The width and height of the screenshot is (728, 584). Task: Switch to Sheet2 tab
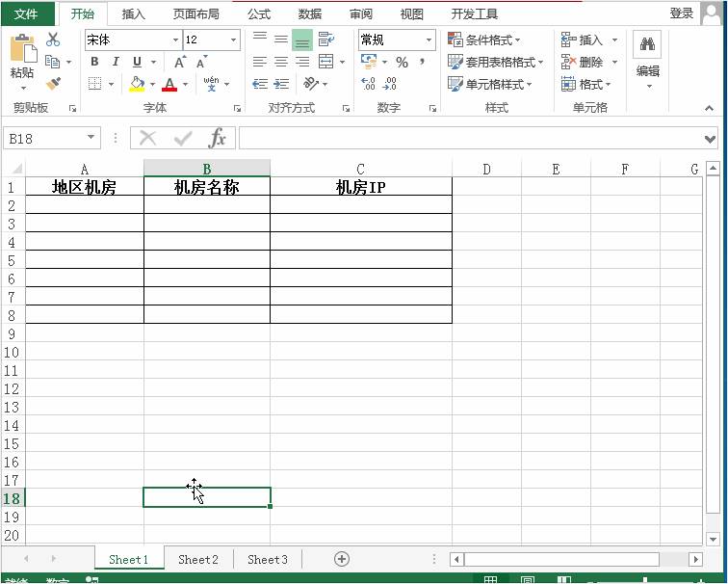(x=198, y=559)
